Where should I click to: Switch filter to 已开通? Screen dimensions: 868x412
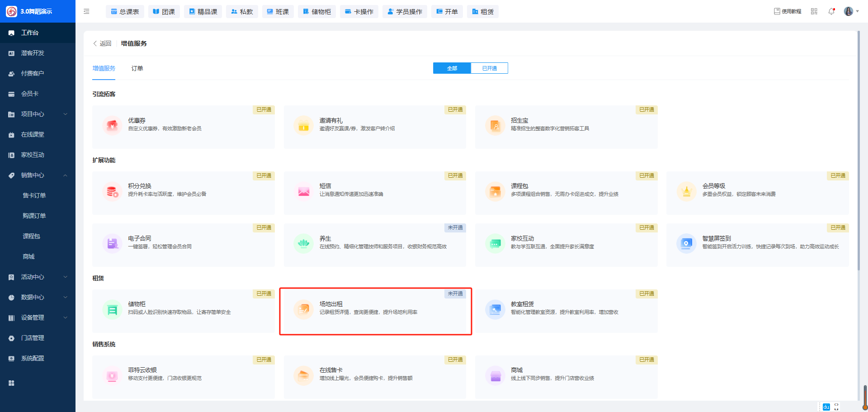(x=489, y=68)
